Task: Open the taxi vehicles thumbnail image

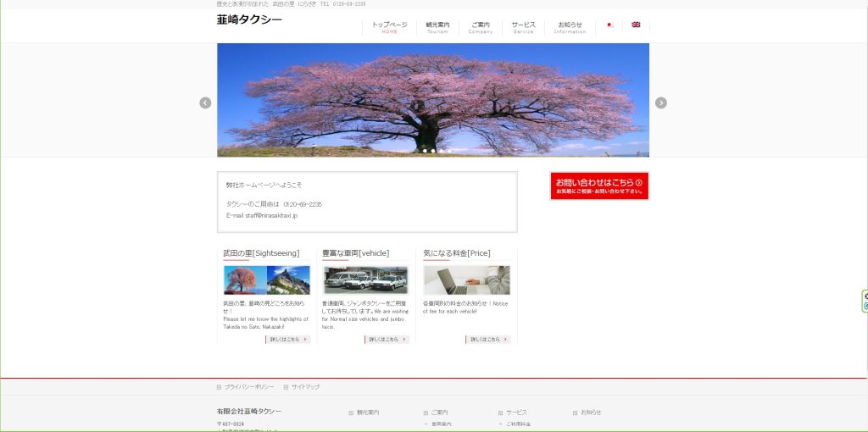Action: click(x=365, y=280)
